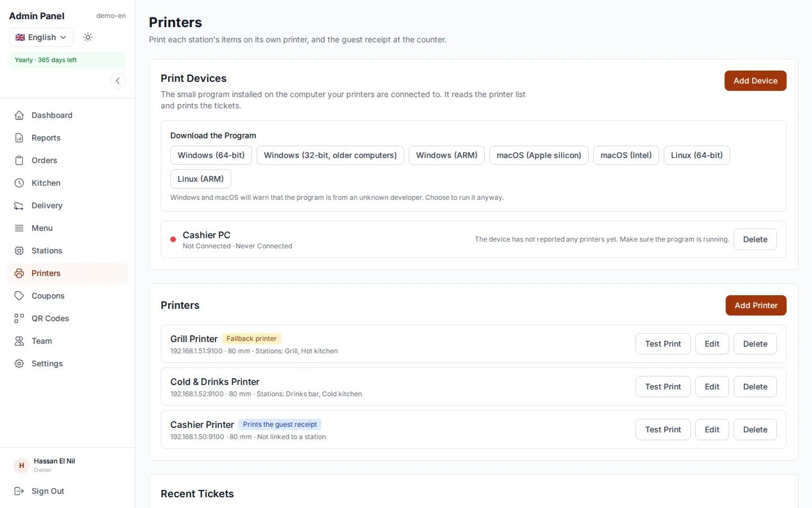Download the macOS (Apple silicon) program
Viewport: 812px width, 508px height.
(539, 155)
